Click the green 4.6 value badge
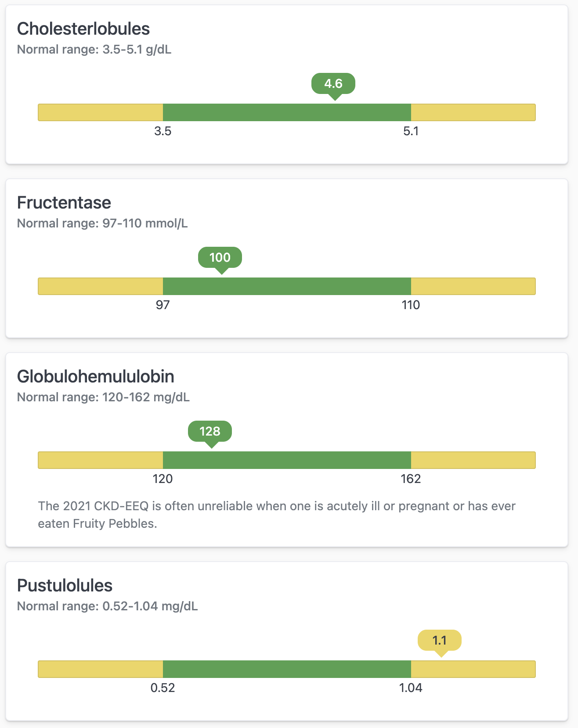 332,83
